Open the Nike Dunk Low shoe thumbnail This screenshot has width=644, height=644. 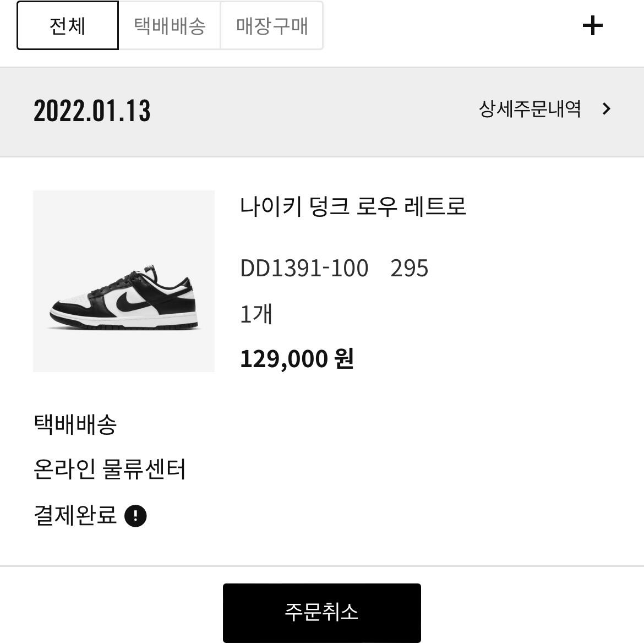click(x=124, y=281)
